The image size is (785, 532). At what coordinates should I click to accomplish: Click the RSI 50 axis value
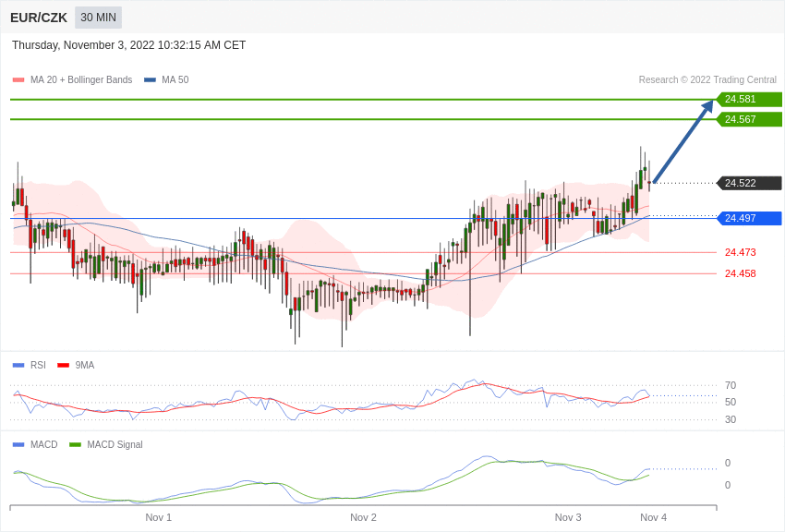pos(731,402)
